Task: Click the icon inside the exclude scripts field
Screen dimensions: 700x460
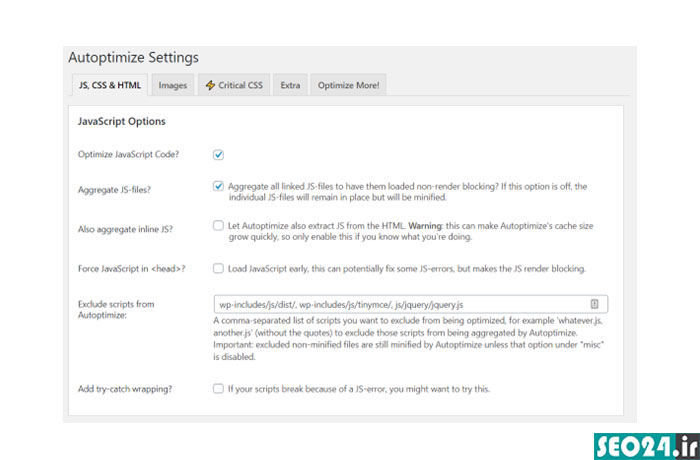Action: [594, 304]
